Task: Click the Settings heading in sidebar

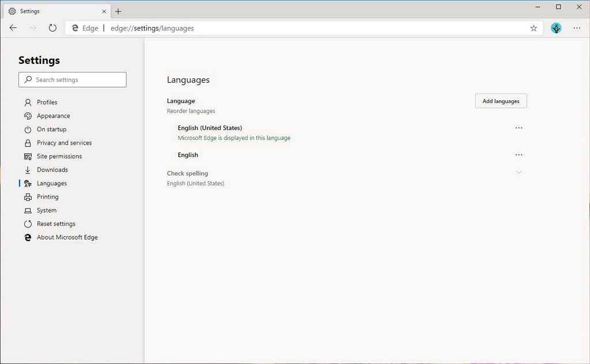Action: pos(39,60)
